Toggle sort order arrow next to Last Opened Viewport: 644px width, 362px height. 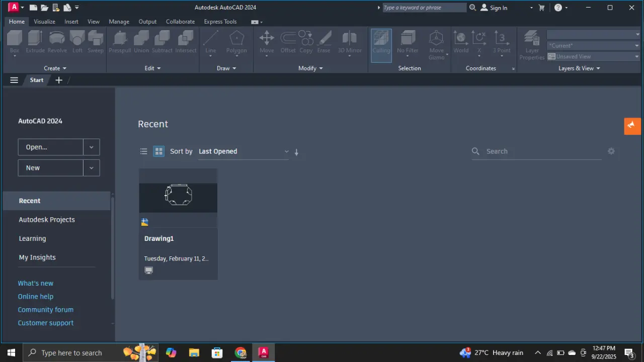[x=296, y=152]
